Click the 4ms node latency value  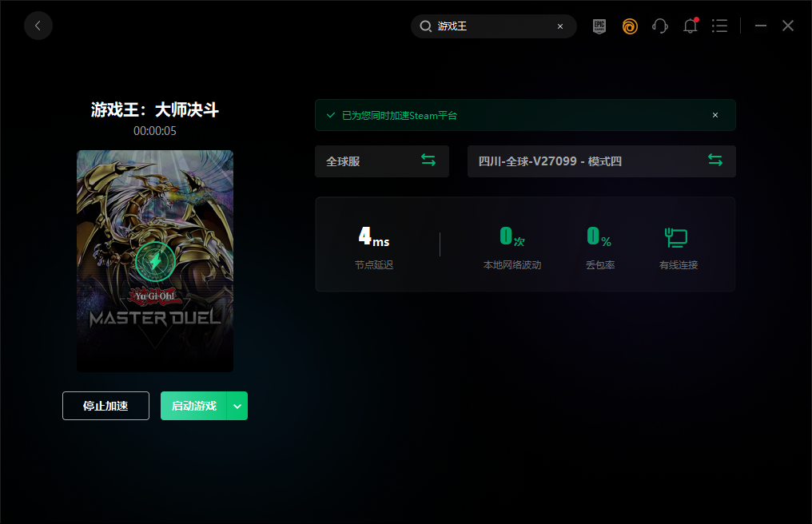coord(374,236)
